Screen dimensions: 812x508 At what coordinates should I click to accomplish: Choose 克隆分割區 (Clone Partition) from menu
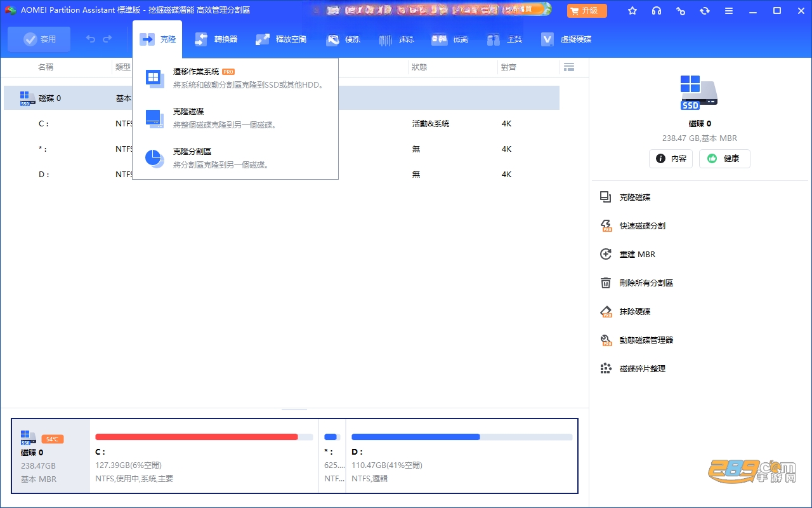[x=235, y=158]
